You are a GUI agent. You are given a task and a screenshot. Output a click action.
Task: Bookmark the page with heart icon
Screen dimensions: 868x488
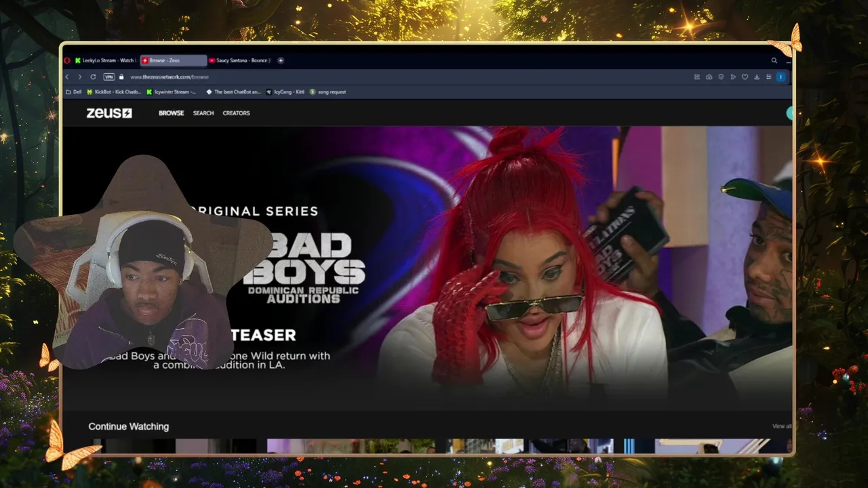coord(745,77)
